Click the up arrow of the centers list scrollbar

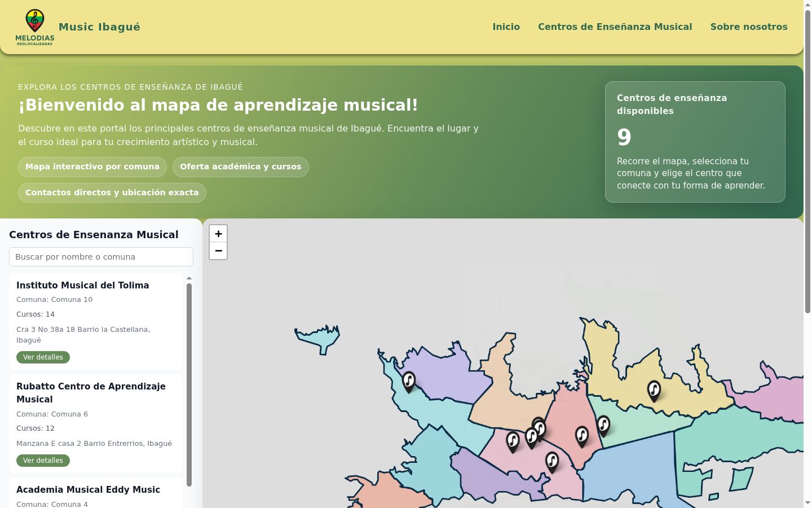click(189, 278)
